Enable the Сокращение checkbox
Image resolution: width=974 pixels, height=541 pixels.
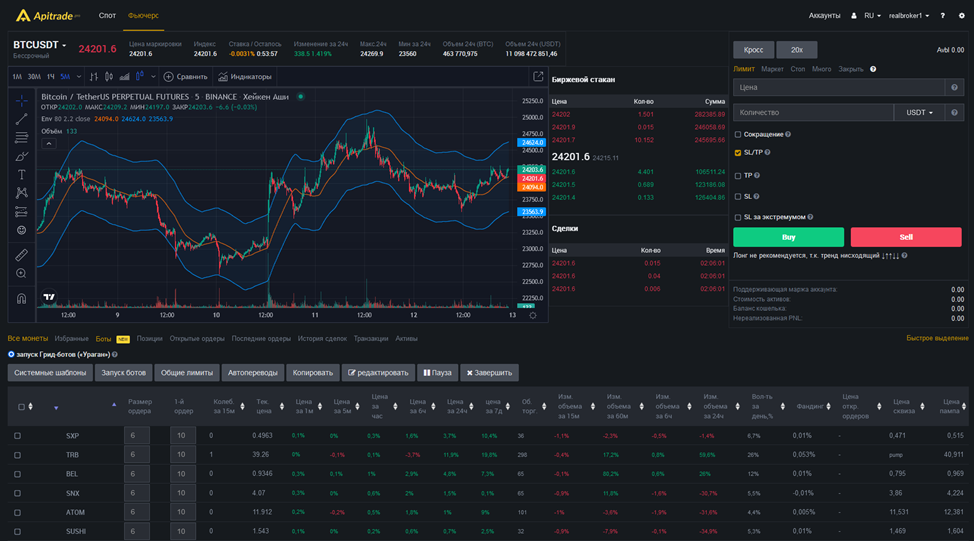coord(738,134)
